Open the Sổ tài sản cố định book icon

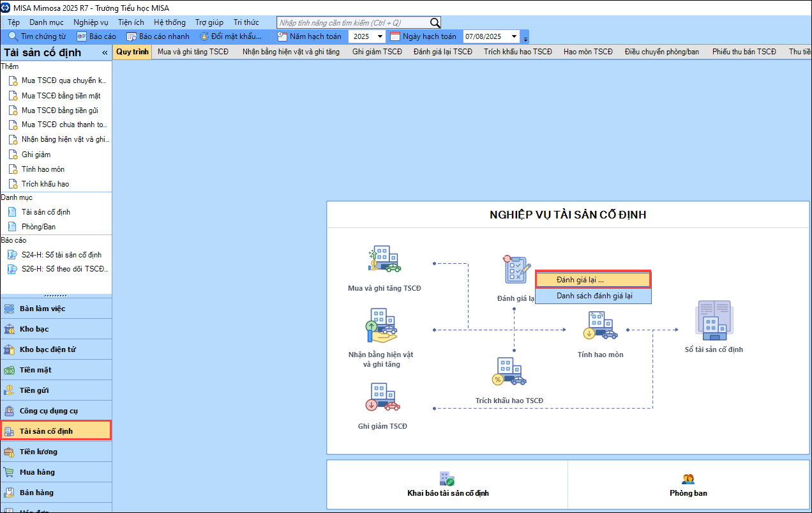coord(713,321)
